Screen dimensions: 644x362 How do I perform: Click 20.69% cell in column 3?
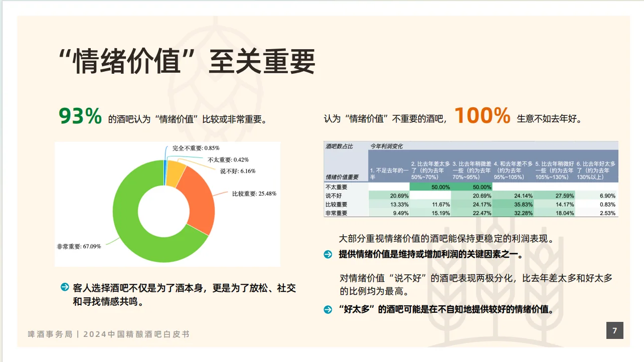pyautogui.click(x=471, y=196)
